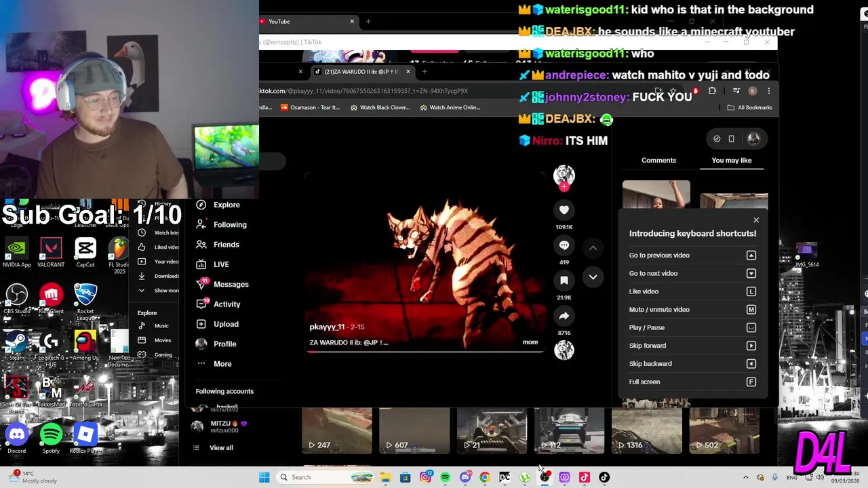The width and height of the screenshot is (868, 488).
Task: Open the background video thumbnail with 1316 views
Action: 646,431
